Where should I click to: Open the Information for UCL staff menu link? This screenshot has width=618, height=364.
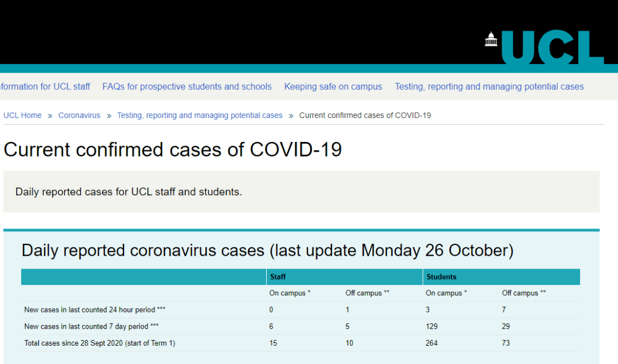(x=45, y=87)
